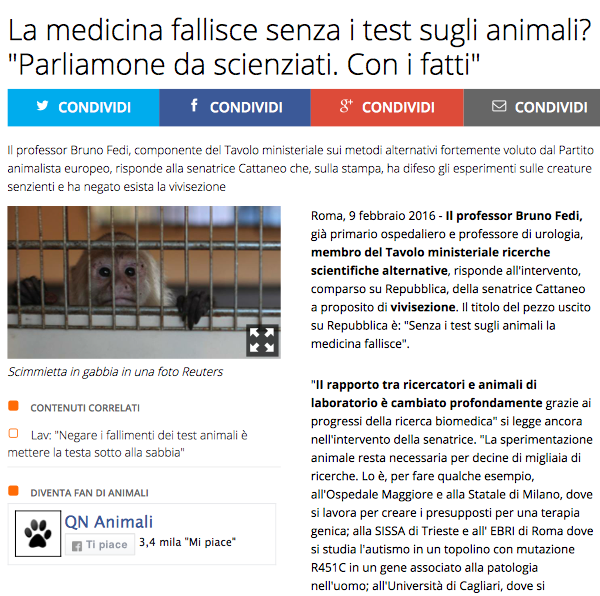
Task: Click the photo caption Scimmietta in gabbia
Action: 115,372
